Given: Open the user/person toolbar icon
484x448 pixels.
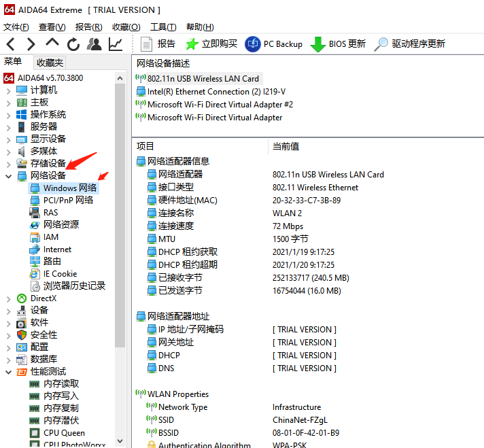Looking at the screenshot, I should pos(94,44).
